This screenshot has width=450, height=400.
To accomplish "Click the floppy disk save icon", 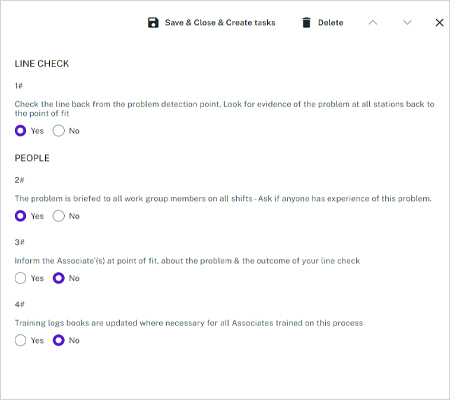I will pyautogui.click(x=153, y=23).
